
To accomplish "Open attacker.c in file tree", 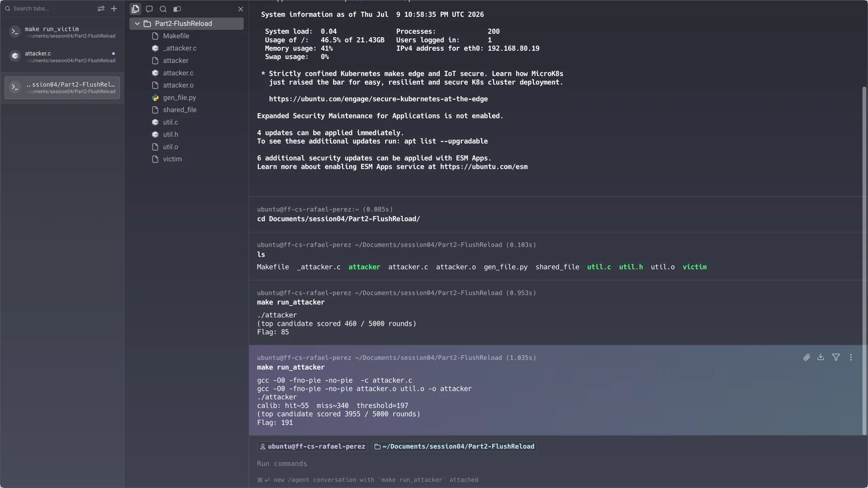I will coord(178,73).
